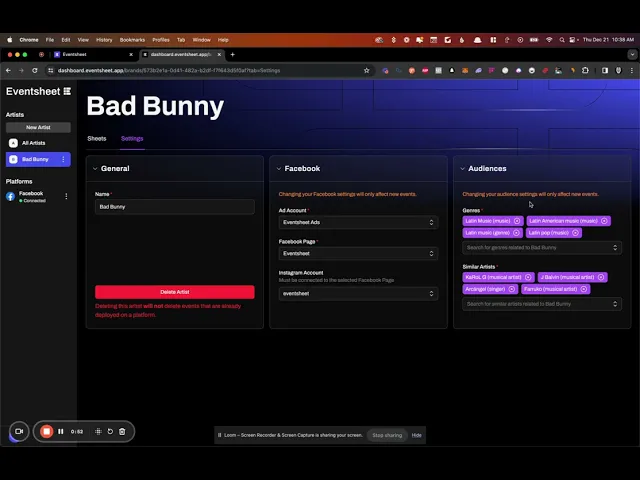Reload the page in Chrome

(35, 71)
